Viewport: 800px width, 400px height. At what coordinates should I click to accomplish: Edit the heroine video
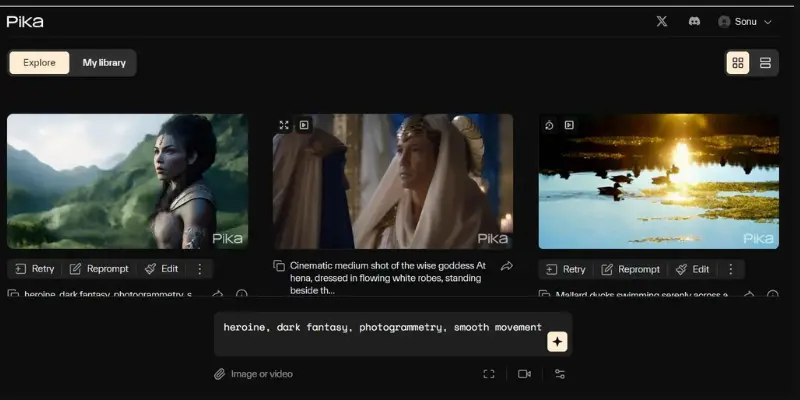pos(162,269)
